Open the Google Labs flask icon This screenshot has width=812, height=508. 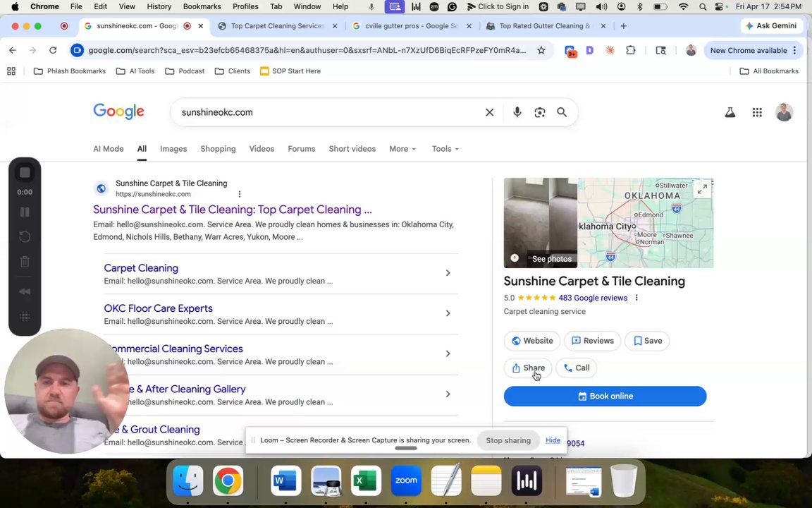pyautogui.click(x=730, y=112)
